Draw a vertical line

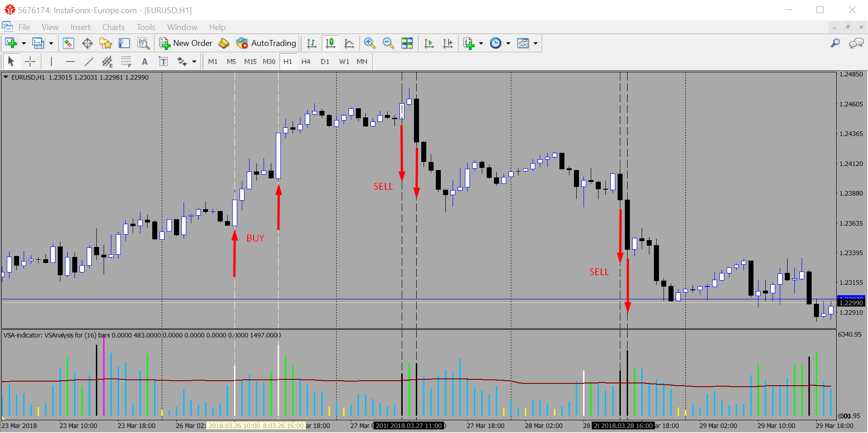[x=51, y=61]
